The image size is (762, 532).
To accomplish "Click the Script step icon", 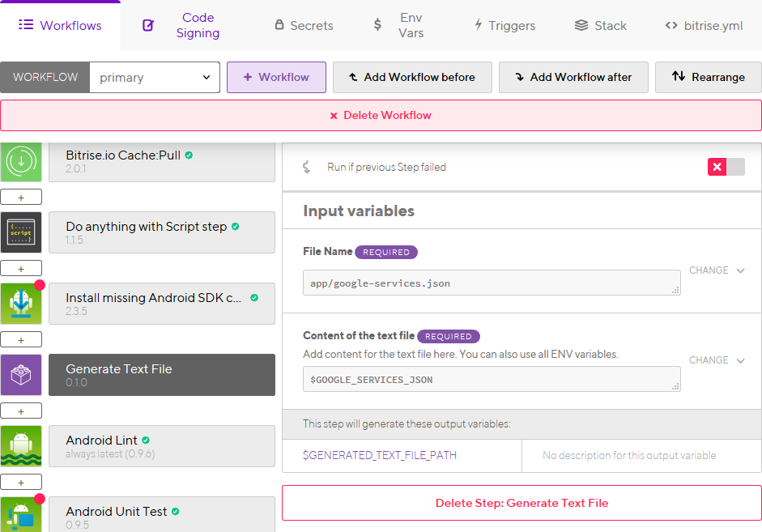I will pyautogui.click(x=21, y=232).
